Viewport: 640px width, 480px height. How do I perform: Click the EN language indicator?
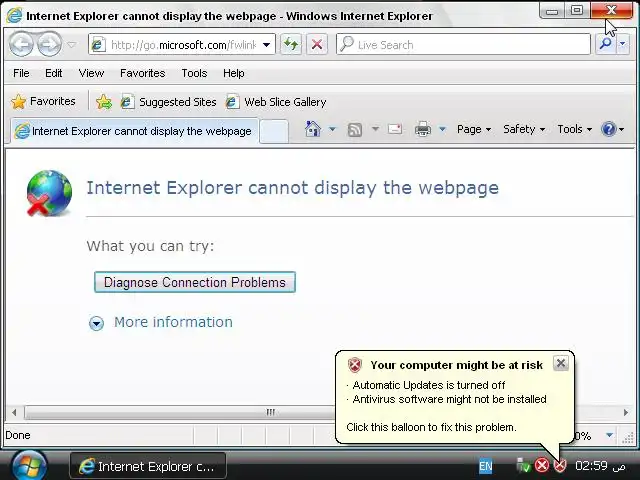coord(485,466)
